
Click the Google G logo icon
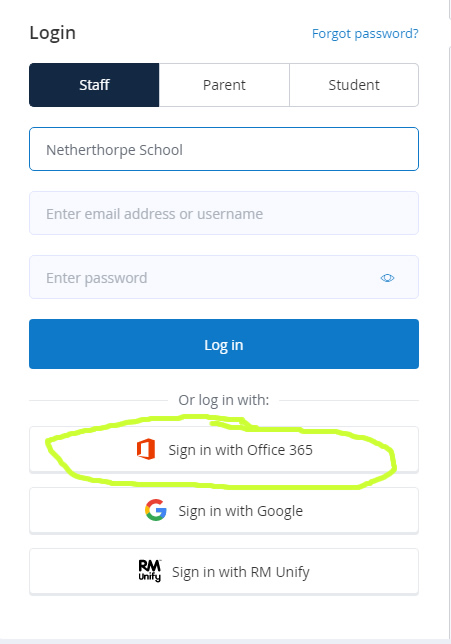[156, 510]
